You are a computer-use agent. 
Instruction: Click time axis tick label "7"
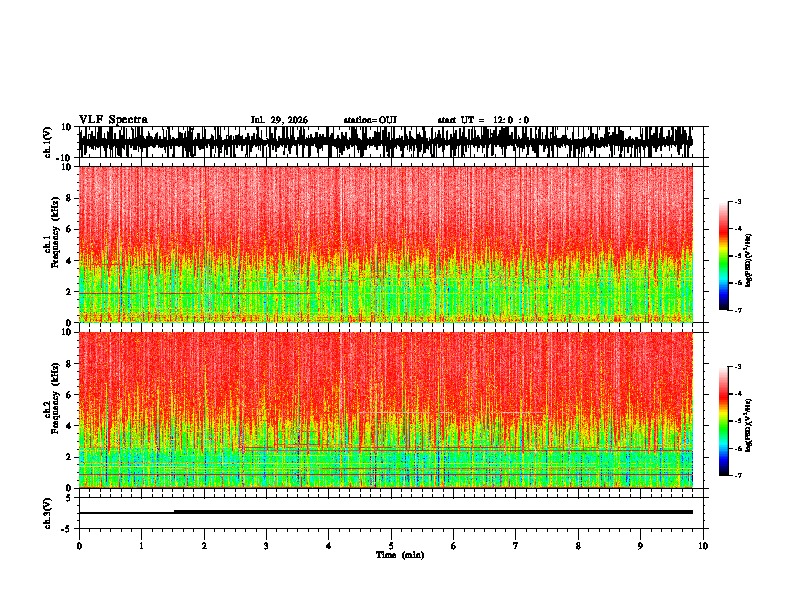pos(516,546)
